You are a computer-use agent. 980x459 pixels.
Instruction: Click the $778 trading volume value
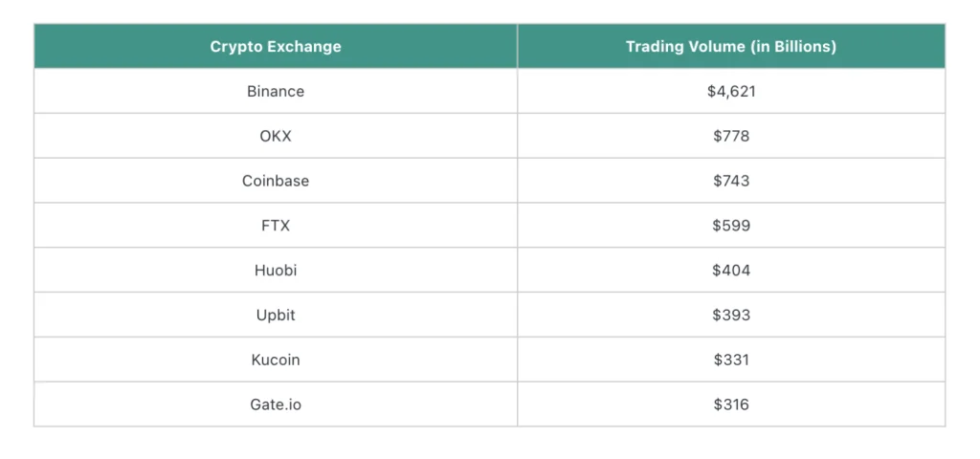coord(731,136)
